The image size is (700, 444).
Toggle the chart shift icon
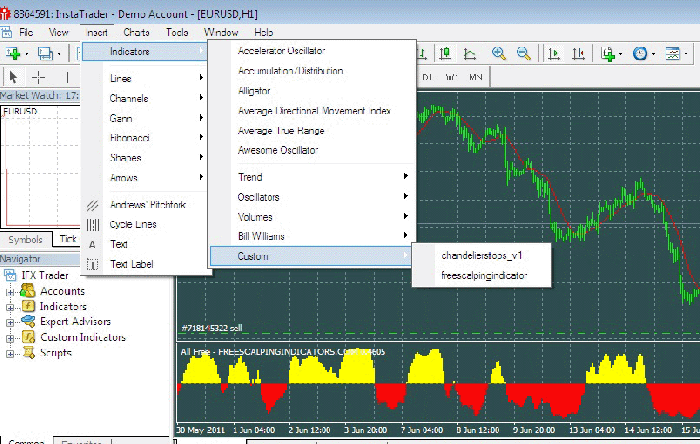coord(577,53)
